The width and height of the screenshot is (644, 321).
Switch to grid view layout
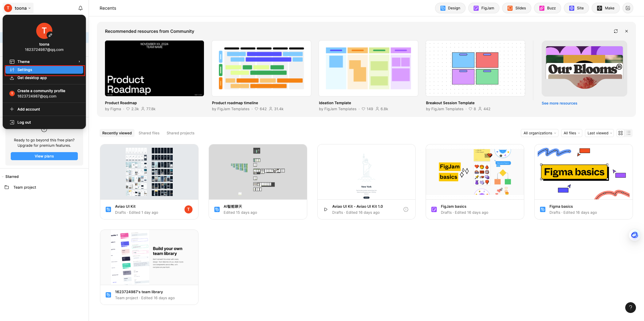(621, 133)
